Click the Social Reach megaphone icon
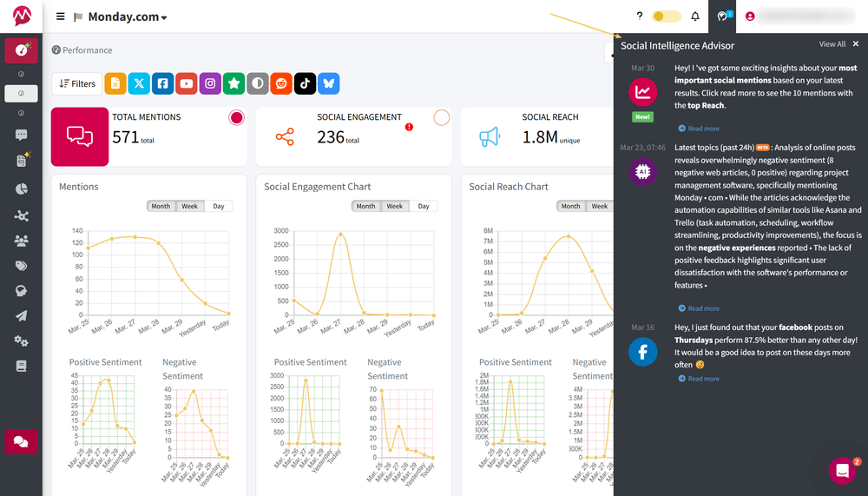Screen dimensions: 868x496 click(490, 137)
